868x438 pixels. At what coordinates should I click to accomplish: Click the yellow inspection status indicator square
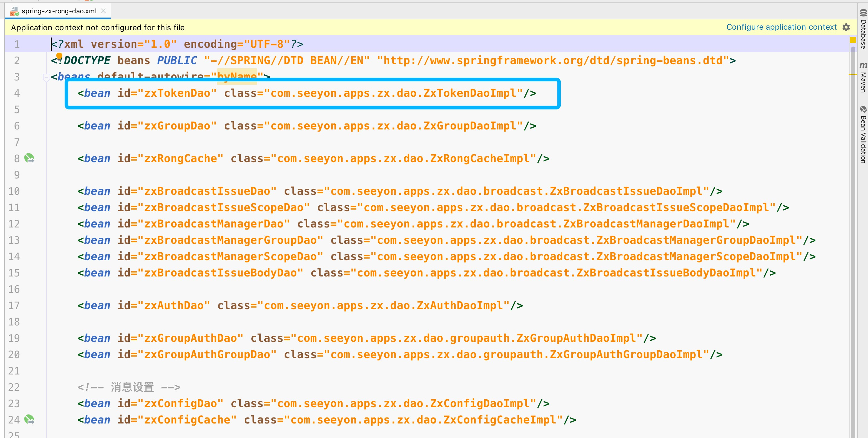(x=853, y=40)
